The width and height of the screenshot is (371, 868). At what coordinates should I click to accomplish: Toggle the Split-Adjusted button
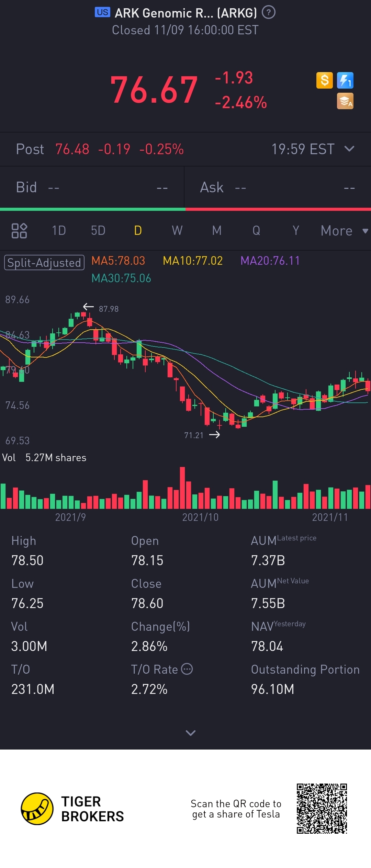pyautogui.click(x=44, y=263)
